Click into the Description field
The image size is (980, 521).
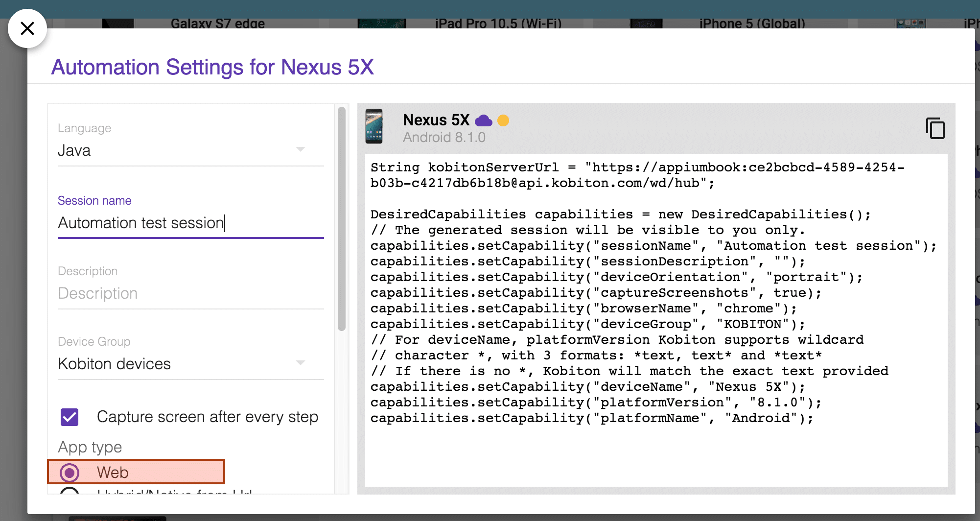click(190, 294)
